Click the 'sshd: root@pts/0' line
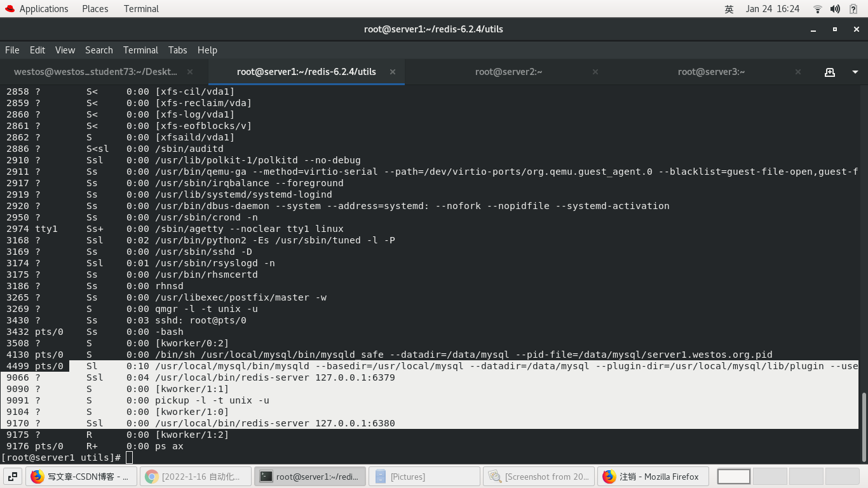 126,320
